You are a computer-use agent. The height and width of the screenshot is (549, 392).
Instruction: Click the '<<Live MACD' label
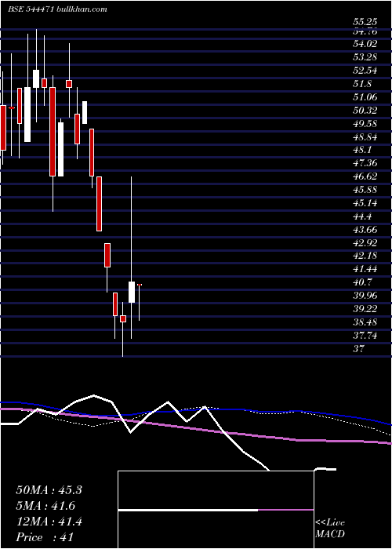[x=330, y=529]
